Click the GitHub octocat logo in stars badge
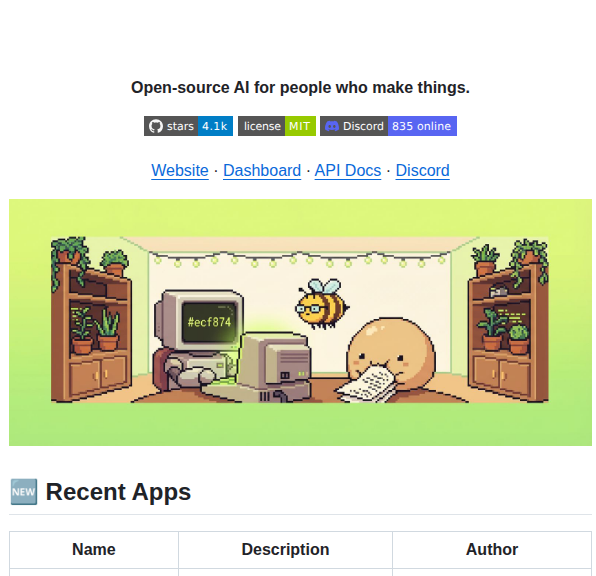The image size is (596, 576). tap(155, 126)
